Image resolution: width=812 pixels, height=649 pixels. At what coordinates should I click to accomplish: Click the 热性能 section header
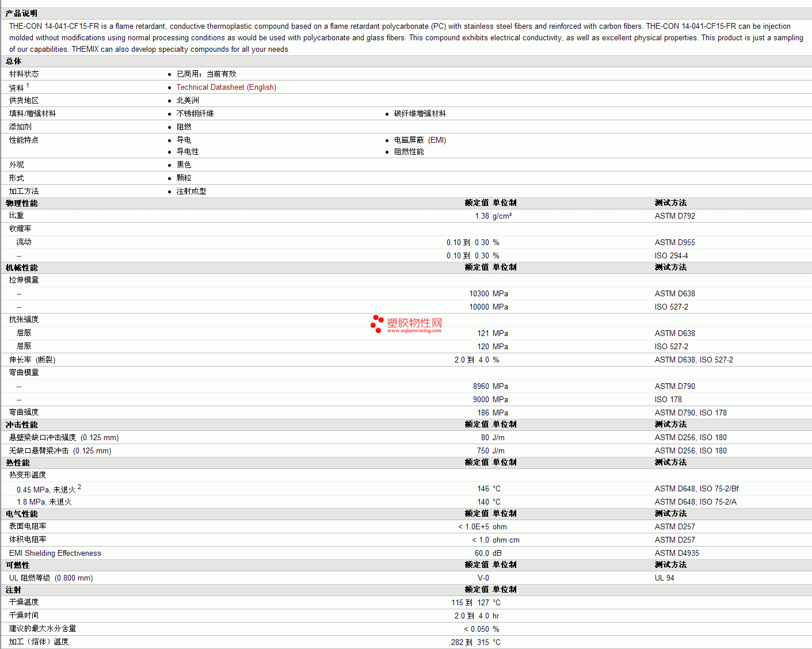coord(18,463)
